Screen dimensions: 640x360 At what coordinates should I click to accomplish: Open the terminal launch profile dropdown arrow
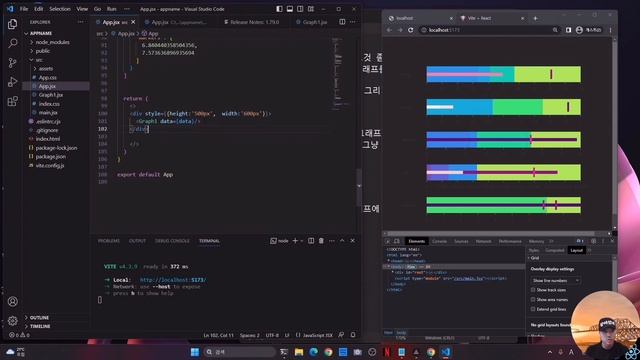(302, 241)
